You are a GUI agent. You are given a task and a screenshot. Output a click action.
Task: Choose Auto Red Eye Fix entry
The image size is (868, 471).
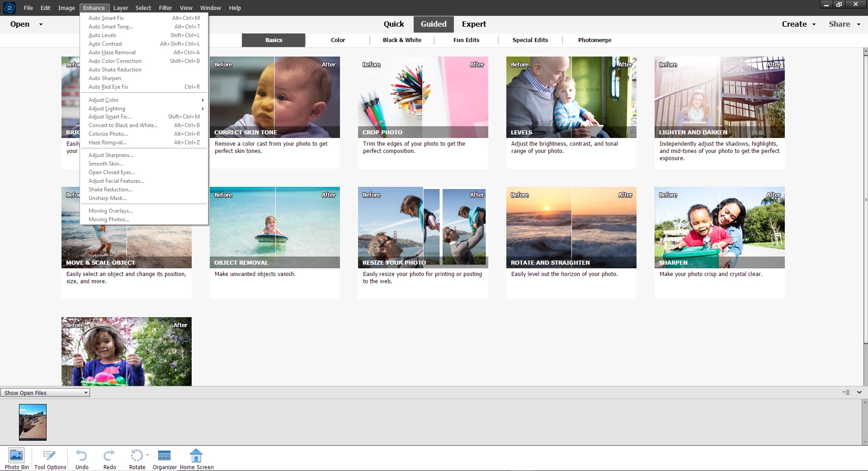click(x=144, y=87)
